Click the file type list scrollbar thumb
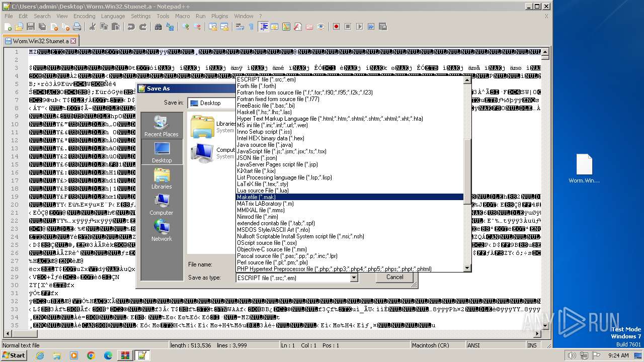Screen dimensions: 644x362 click(x=467, y=171)
